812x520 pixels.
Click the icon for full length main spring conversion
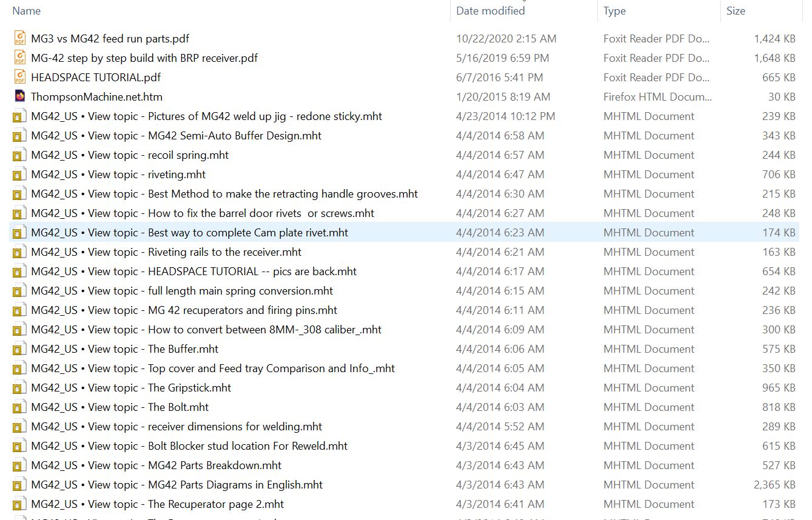(x=20, y=291)
